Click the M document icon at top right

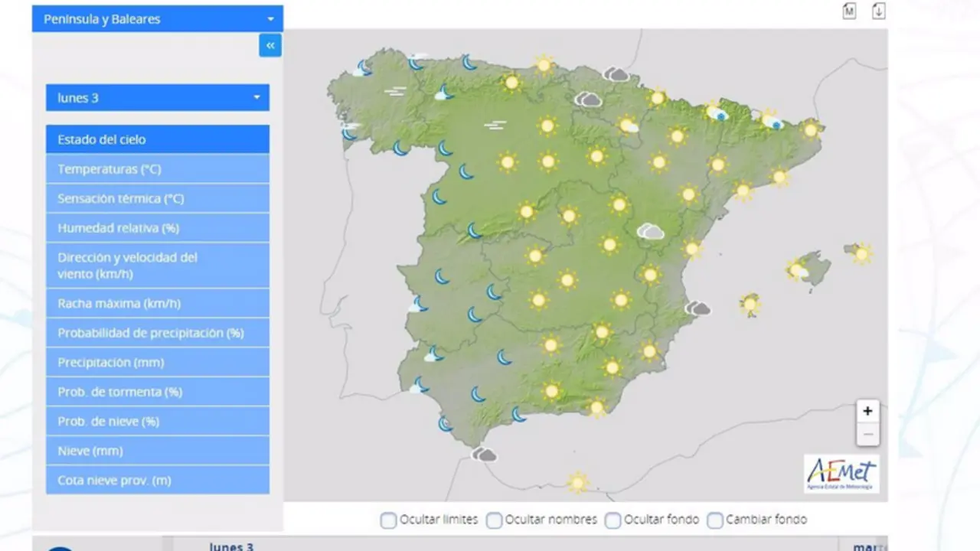click(849, 11)
